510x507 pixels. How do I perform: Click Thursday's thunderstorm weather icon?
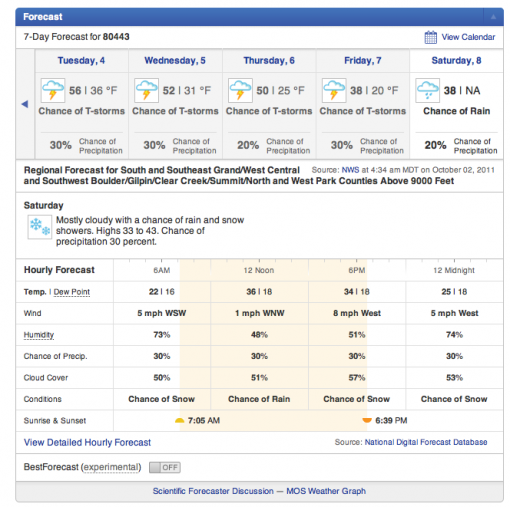coord(240,90)
